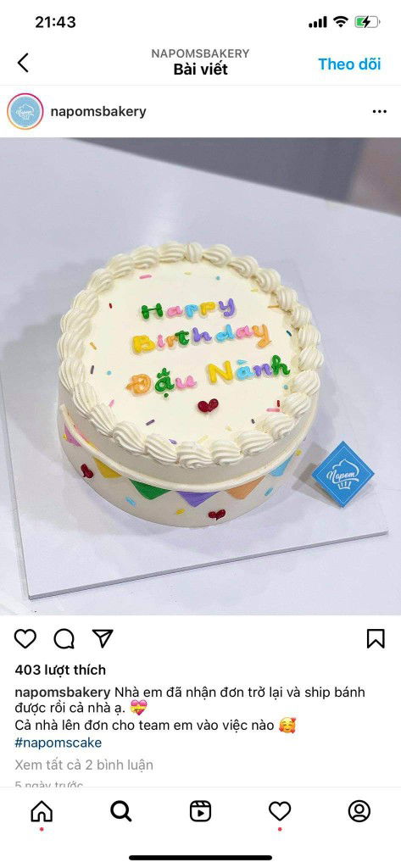The image size is (401, 868).
Task: Open Activity heart tab at bottom
Action: coord(280,811)
